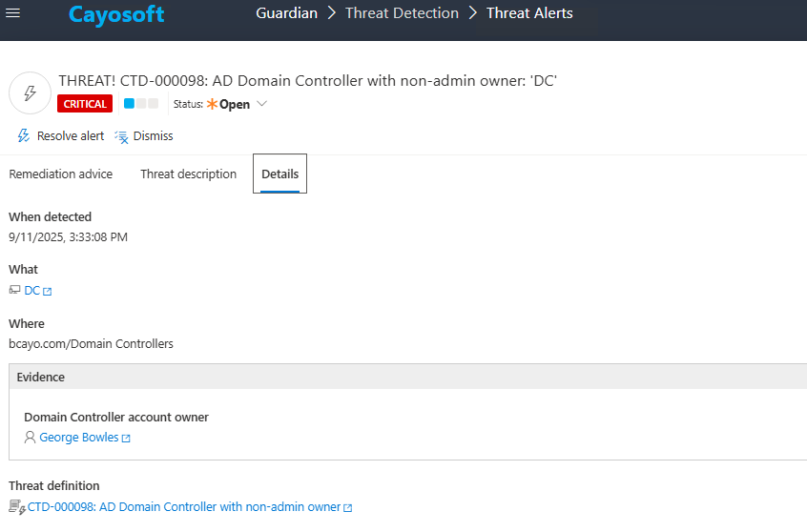807x532 pixels.
Task: Open CTD-000098 threat definition link
Action: click(184, 507)
